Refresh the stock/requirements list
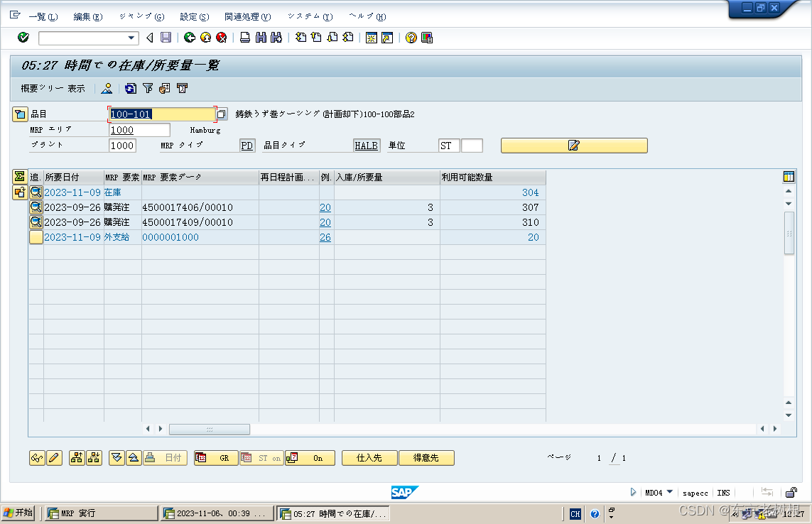This screenshot has width=812, height=524. [x=129, y=88]
